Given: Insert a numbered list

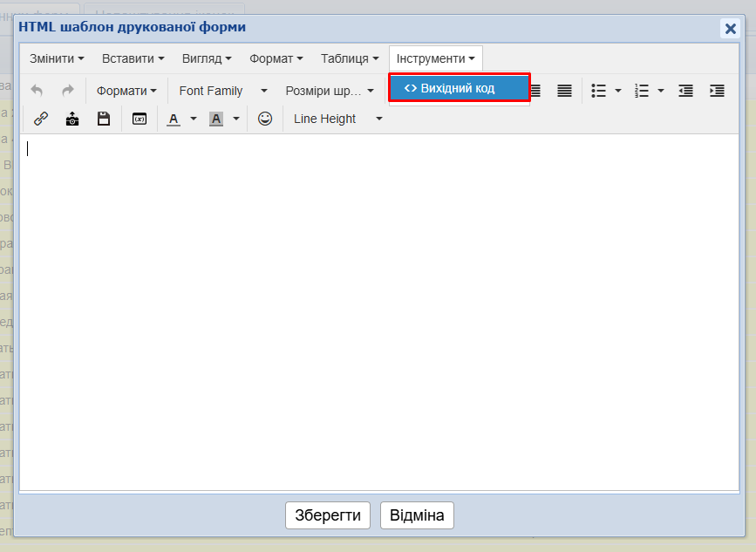Looking at the screenshot, I should click(643, 91).
